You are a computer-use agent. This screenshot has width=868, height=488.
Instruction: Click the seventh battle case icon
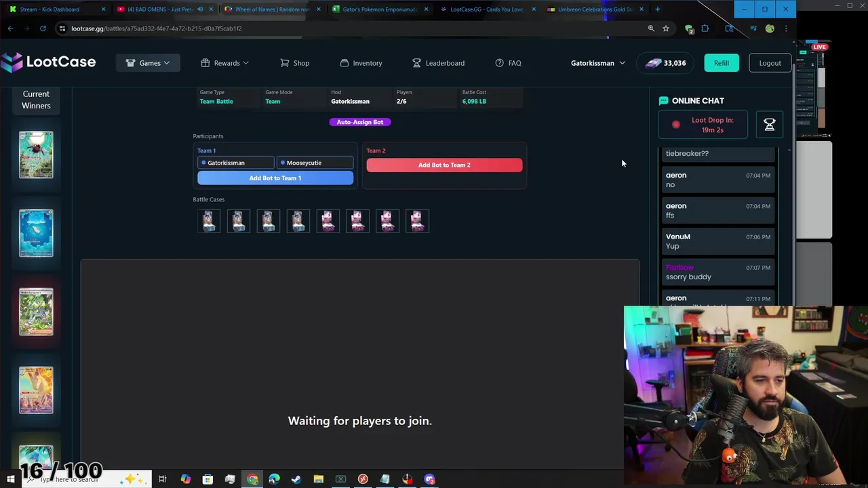[387, 221]
